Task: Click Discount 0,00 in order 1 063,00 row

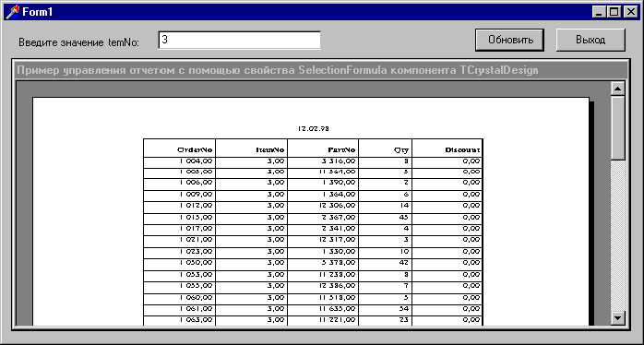Action: 471,319
